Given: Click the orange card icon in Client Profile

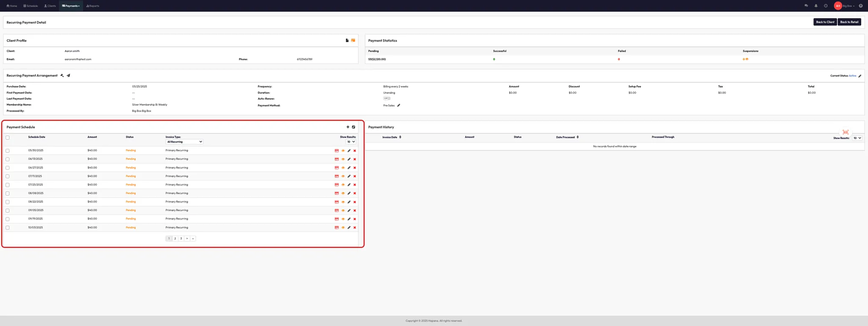Looking at the screenshot, I should click(353, 40).
